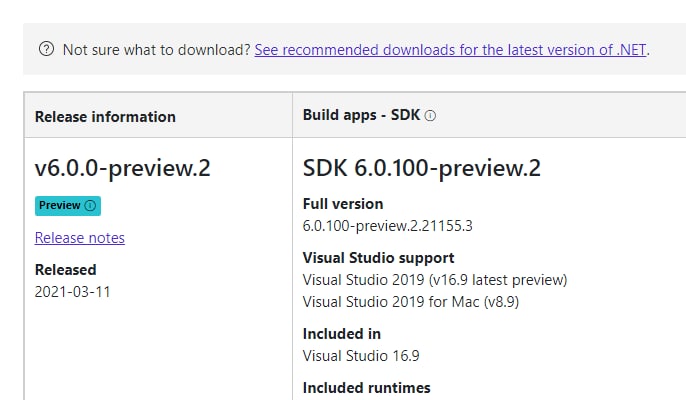Click the 'Not sure what to download?' text
Screen dimensions: 686x400
pyautogui.click(x=157, y=50)
